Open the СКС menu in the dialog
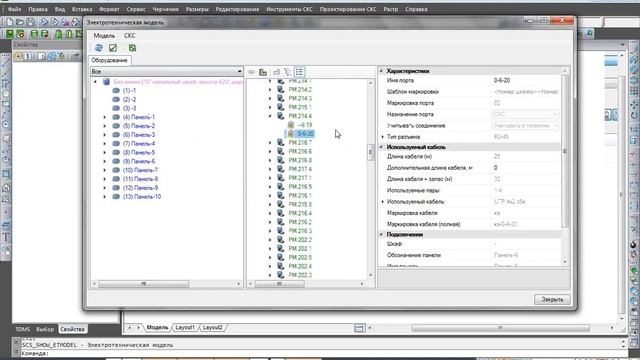640x360 pixels. (x=130, y=36)
